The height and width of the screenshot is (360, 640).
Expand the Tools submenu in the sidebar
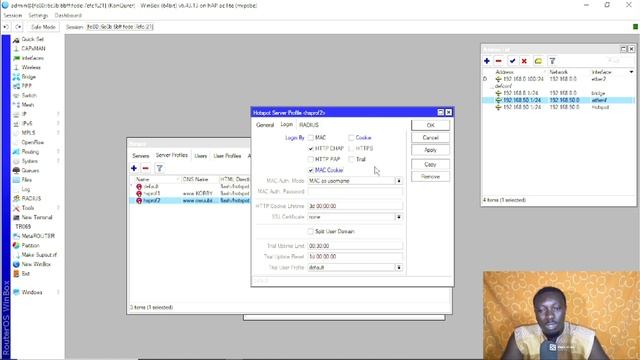coord(58,208)
